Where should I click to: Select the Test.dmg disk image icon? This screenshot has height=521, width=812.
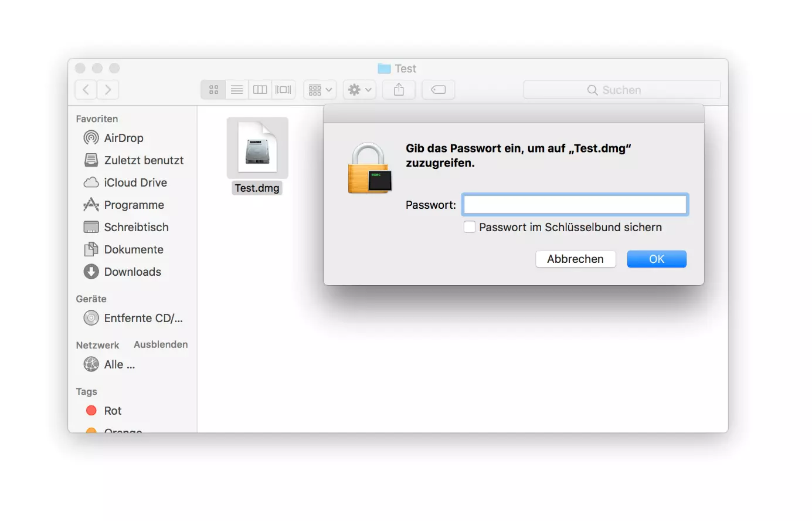(x=257, y=148)
